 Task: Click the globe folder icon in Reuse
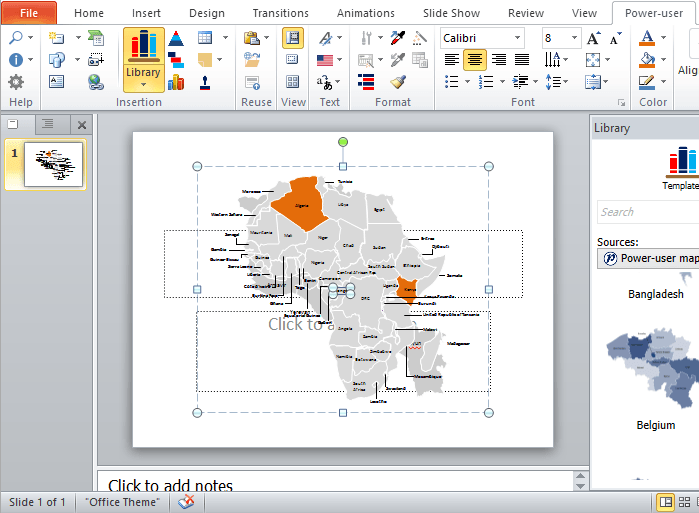coord(252,59)
